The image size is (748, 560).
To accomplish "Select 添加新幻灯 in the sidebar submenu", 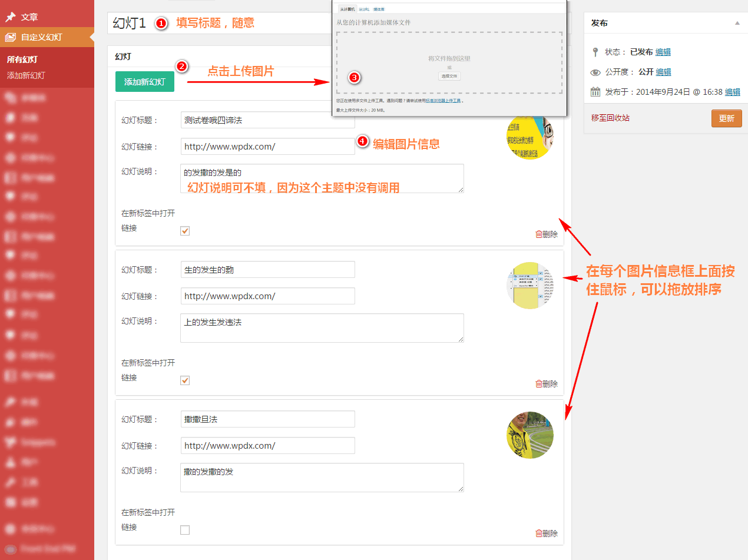I will [26, 75].
